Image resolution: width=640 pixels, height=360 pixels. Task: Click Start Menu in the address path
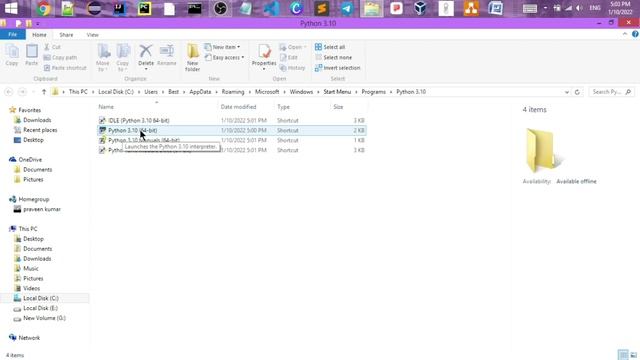[337, 92]
